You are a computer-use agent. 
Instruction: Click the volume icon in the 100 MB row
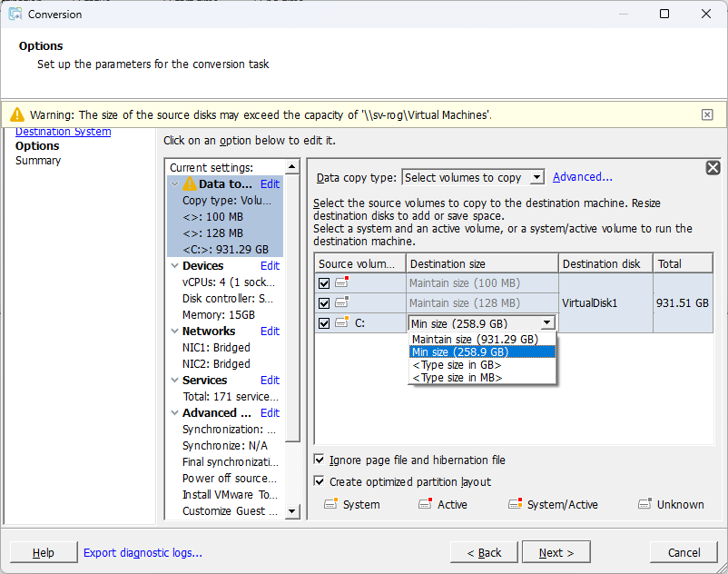(x=342, y=282)
